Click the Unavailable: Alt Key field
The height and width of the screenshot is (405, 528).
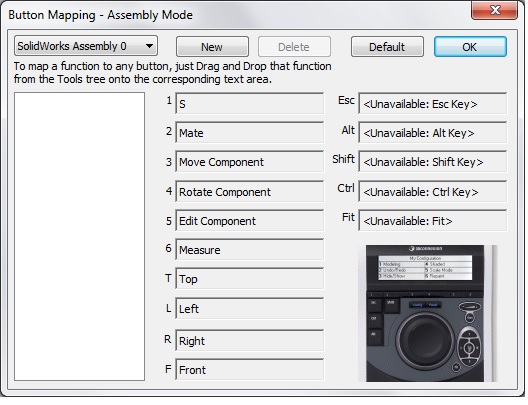click(x=433, y=133)
